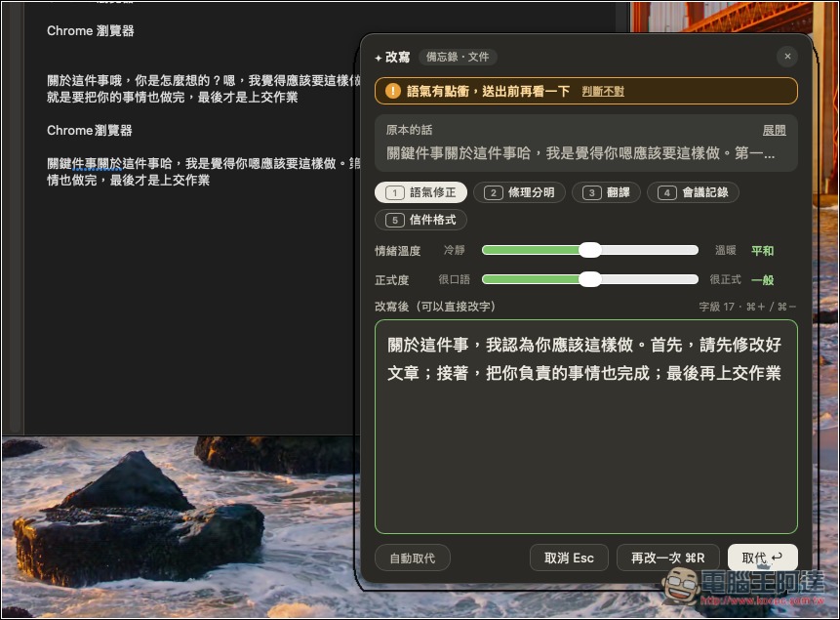Image resolution: width=840 pixels, height=620 pixels.
Task: Click the sparkle 改寫 title icon
Action: click(x=379, y=58)
